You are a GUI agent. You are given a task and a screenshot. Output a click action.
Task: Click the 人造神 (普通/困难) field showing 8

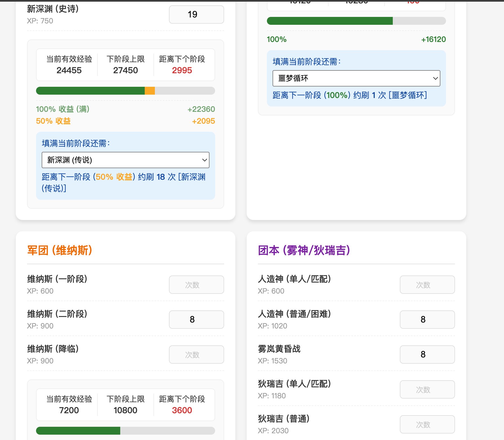click(x=427, y=319)
